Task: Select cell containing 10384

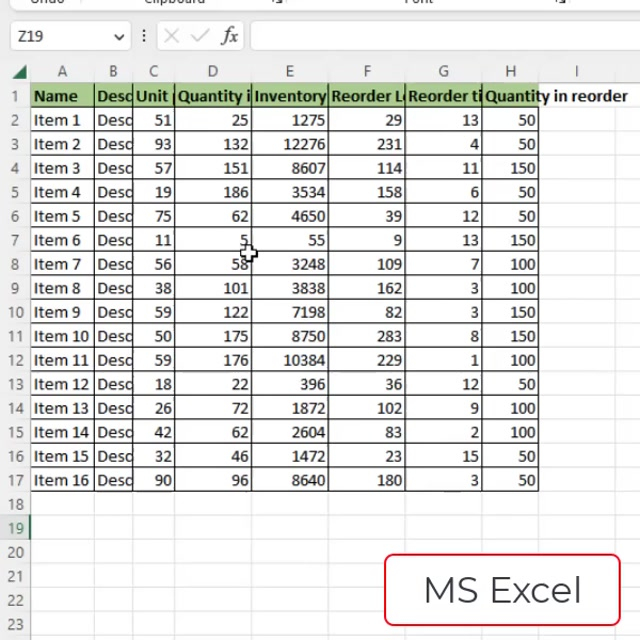Action: click(x=290, y=360)
